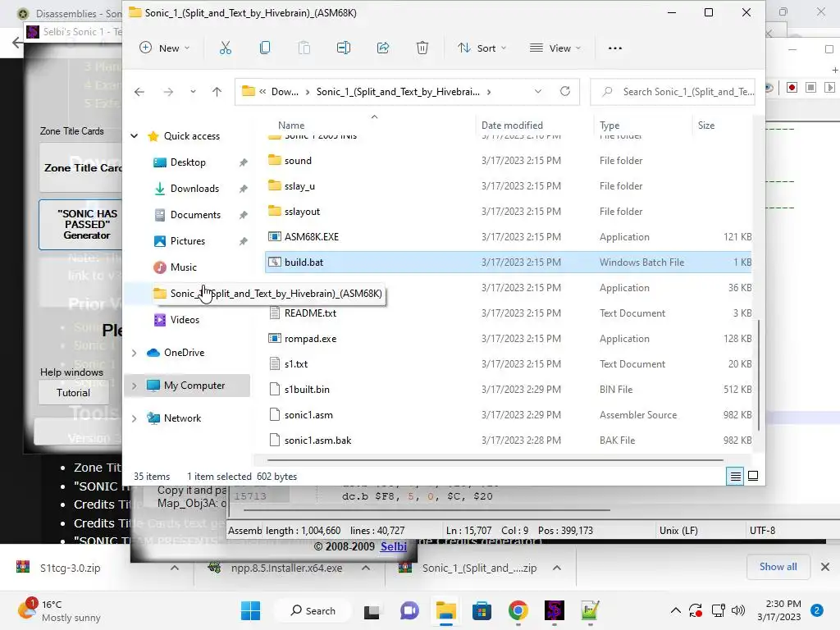Expand the My Computer tree node
The image size is (840, 630).
(134, 386)
